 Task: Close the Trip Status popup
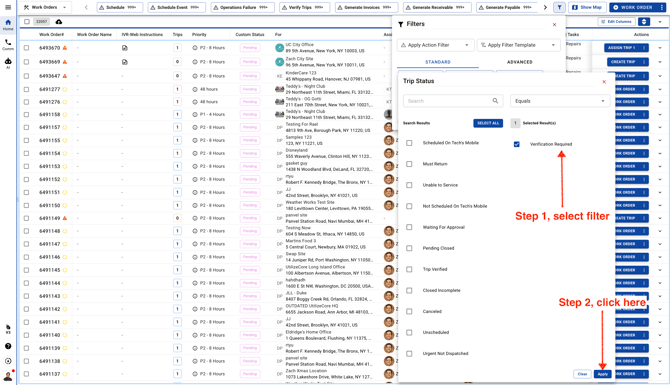click(604, 82)
